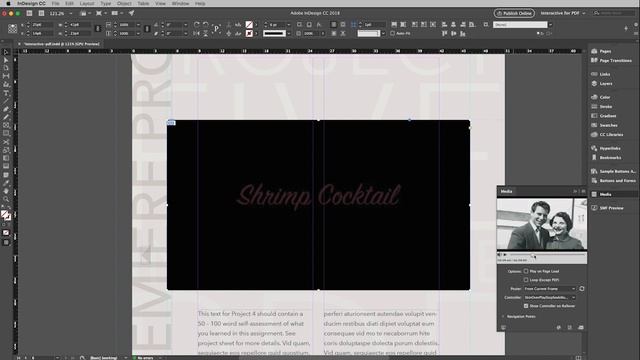The height and width of the screenshot is (360, 640).
Task: Open the zoom level dropdown
Action: click(x=71, y=13)
